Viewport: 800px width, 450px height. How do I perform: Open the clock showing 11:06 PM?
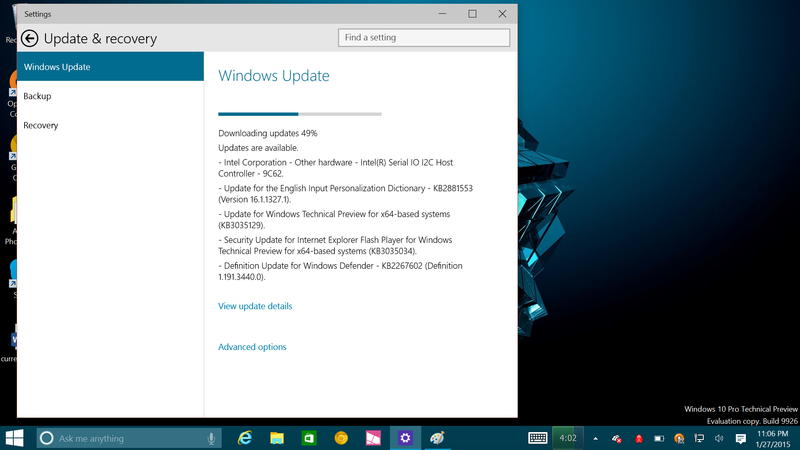tap(772, 439)
